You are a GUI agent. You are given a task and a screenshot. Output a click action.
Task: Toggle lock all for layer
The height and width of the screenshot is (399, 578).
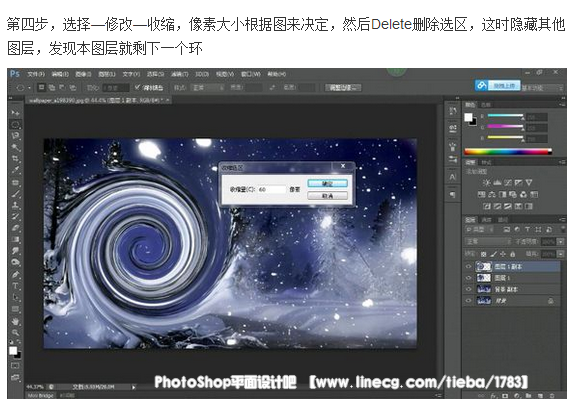pyautogui.click(x=512, y=254)
